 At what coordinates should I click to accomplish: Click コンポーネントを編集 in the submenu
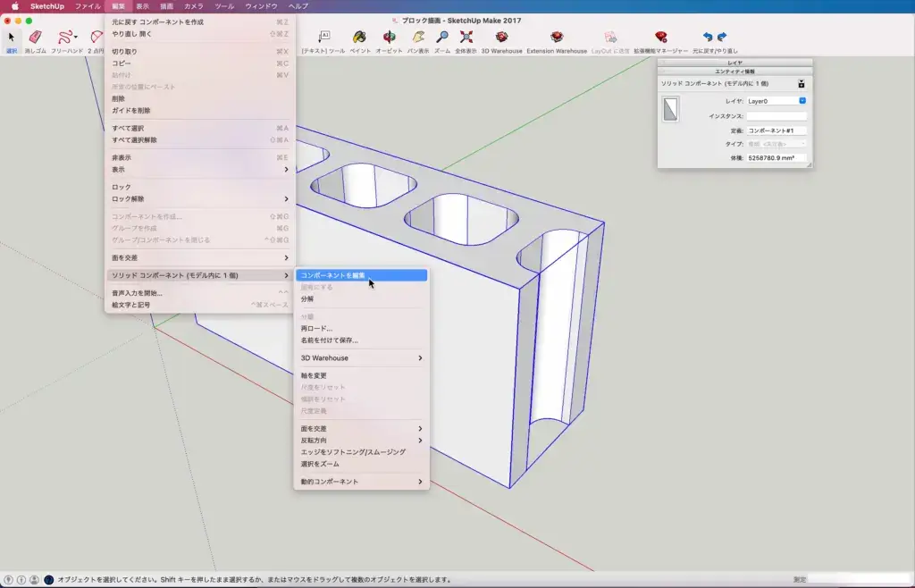tap(361, 275)
